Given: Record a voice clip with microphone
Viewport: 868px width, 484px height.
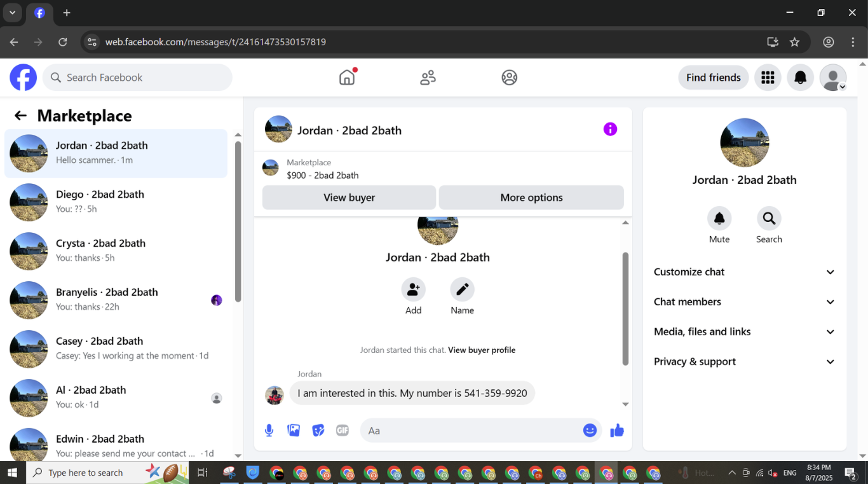Looking at the screenshot, I should point(269,431).
